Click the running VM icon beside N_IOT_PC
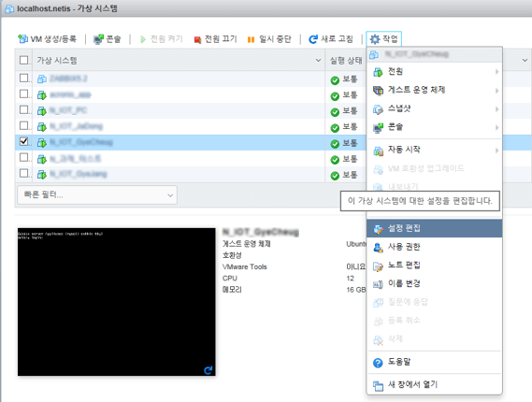 (x=42, y=111)
